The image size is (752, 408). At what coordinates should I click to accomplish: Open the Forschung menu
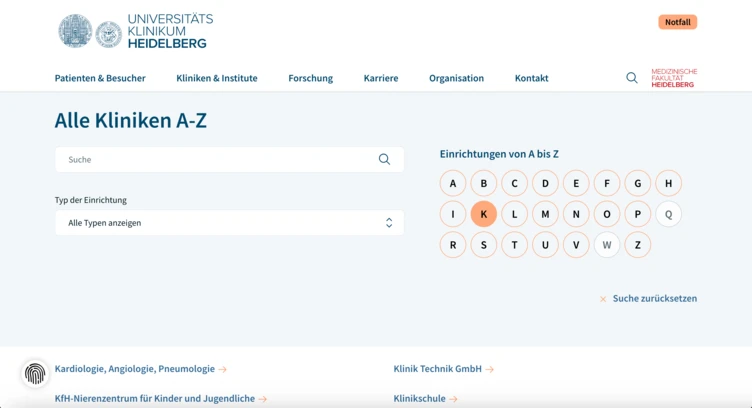(310, 78)
